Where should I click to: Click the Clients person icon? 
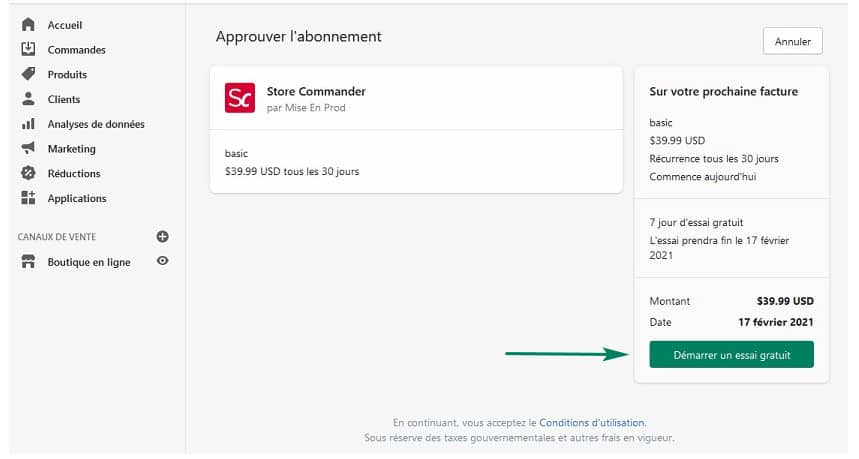coord(28,99)
